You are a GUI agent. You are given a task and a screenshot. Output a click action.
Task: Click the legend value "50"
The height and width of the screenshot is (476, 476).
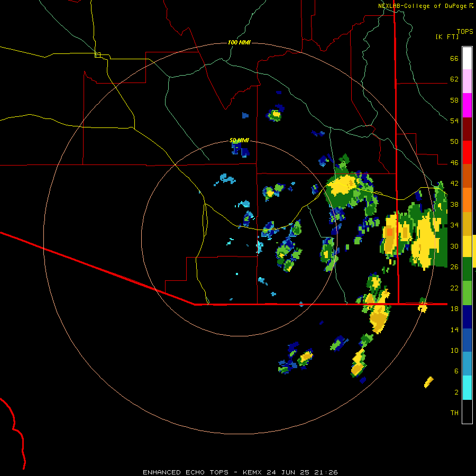[x=454, y=142]
